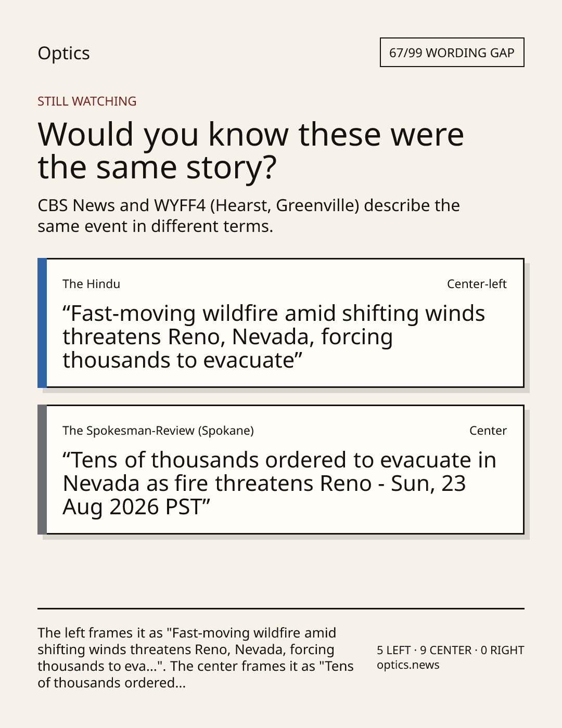Open the optics.news link
Image resolution: width=562 pixels, height=728 pixels.
point(408,665)
